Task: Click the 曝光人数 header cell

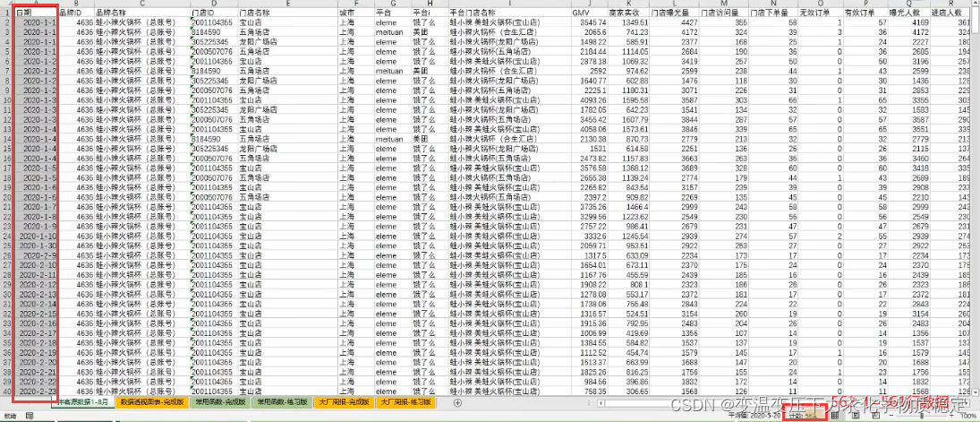Action: (x=910, y=12)
